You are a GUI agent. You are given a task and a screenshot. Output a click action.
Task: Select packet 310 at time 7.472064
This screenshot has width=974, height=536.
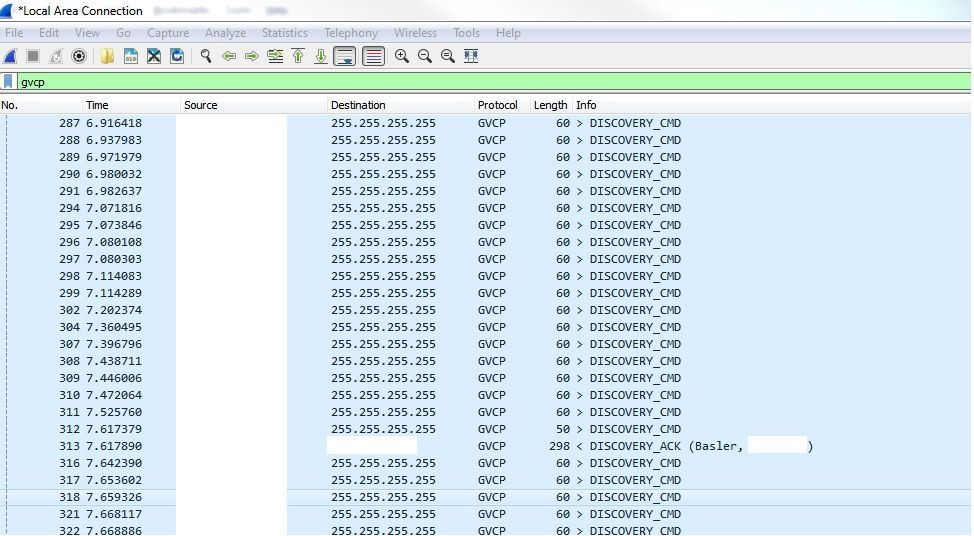(485, 395)
